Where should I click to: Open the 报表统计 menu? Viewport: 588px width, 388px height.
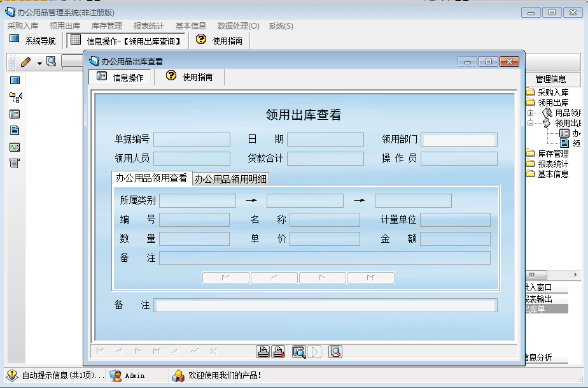tap(148, 26)
